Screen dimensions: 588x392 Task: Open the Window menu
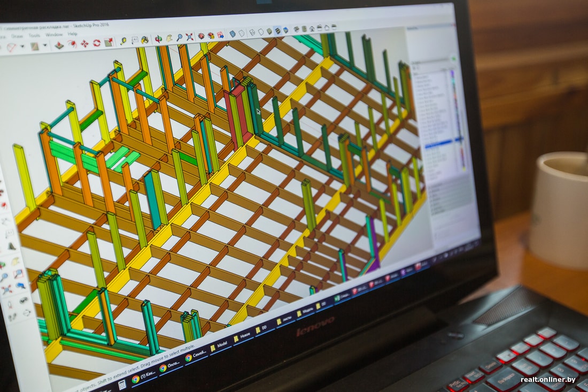click(54, 35)
